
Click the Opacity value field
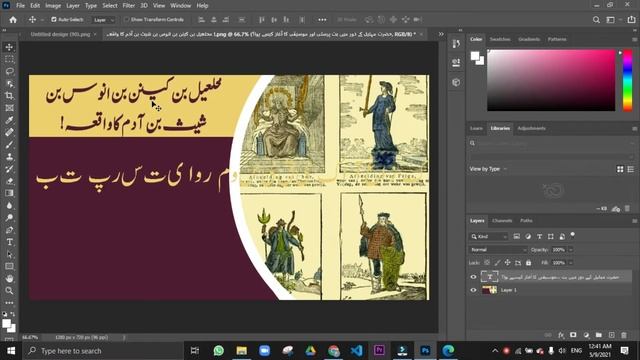point(559,249)
